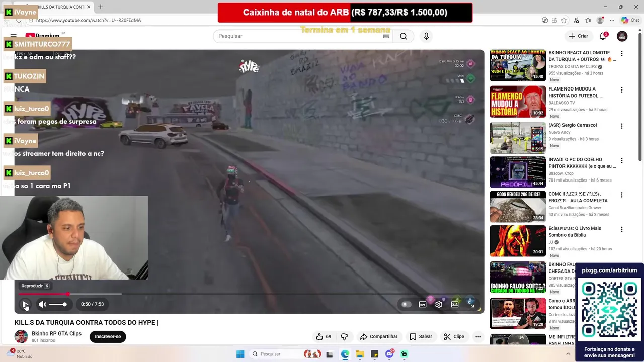Viewport: 644px width, 362px height.
Task: Open the Copilot Chat button
Action: [632, 20]
